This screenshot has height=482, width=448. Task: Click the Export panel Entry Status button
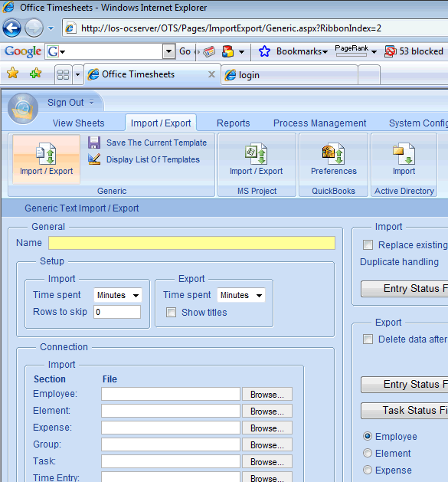[x=404, y=385]
